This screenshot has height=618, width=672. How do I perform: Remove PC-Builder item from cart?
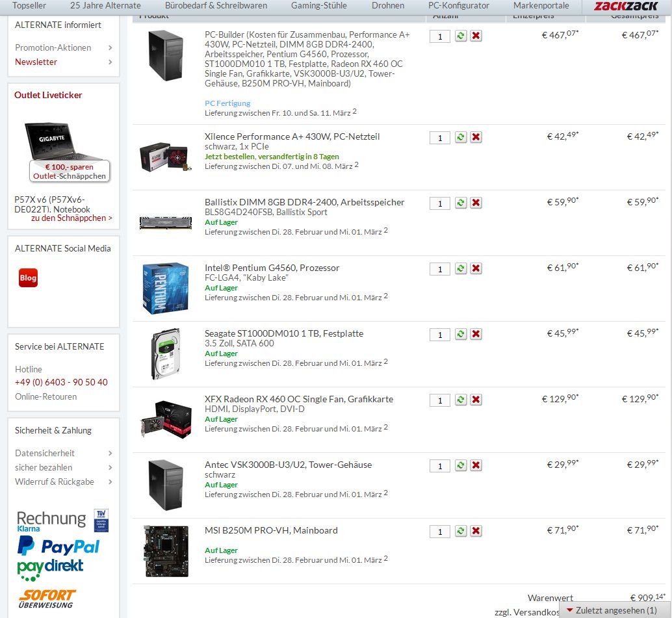click(476, 36)
